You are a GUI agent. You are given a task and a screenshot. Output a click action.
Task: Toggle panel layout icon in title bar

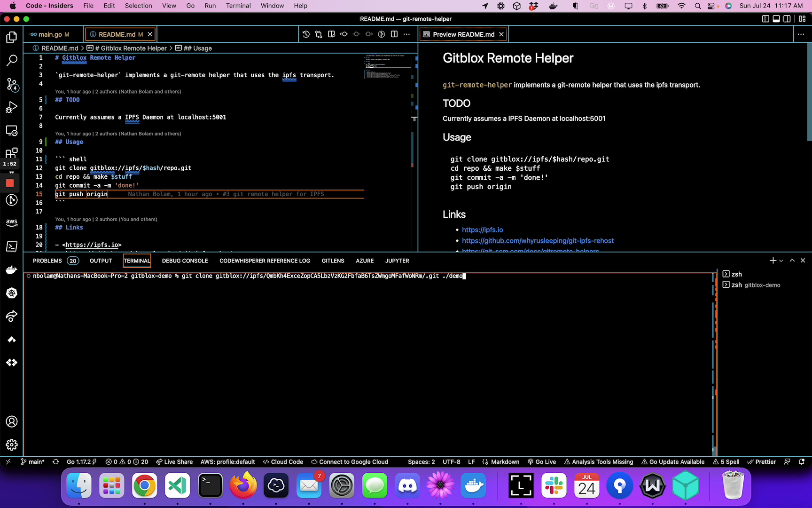(x=776, y=19)
